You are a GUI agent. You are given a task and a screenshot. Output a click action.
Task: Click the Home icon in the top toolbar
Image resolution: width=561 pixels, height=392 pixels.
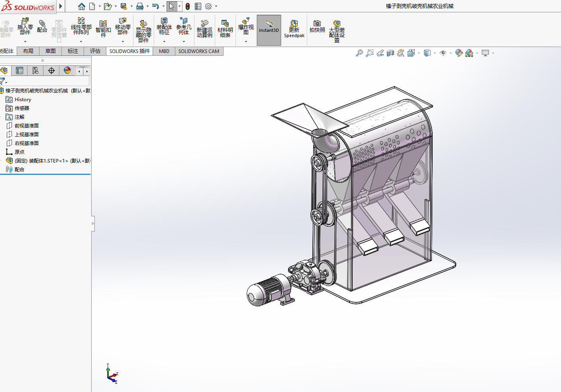[82, 6]
